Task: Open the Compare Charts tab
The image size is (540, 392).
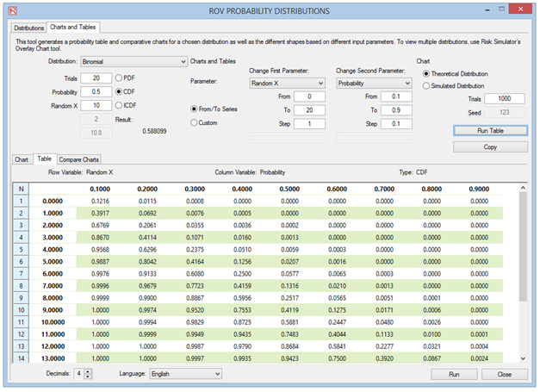Action: [x=79, y=159]
